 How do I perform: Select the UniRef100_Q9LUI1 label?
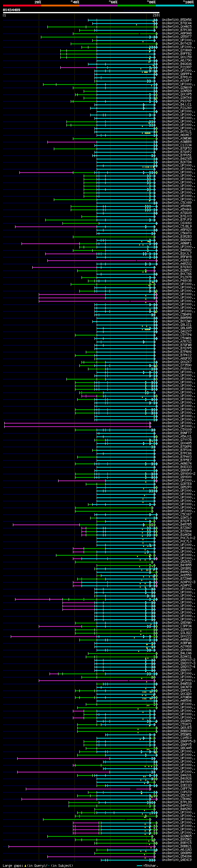pyautogui.click(x=177, y=325)
